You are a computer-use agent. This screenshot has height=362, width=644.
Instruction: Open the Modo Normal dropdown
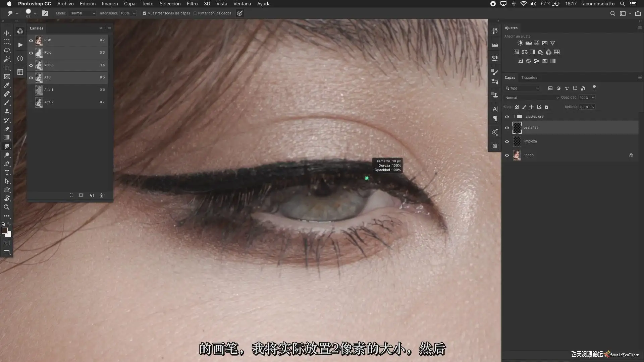click(83, 13)
